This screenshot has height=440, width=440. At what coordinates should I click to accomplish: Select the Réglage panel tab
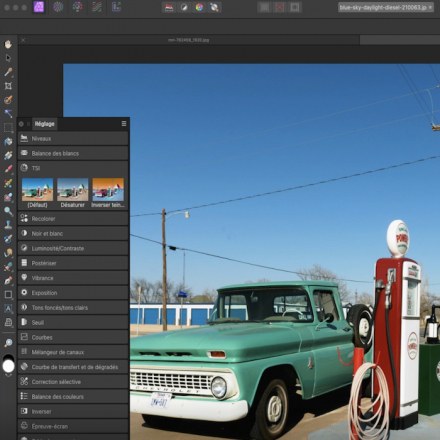(44, 124)
